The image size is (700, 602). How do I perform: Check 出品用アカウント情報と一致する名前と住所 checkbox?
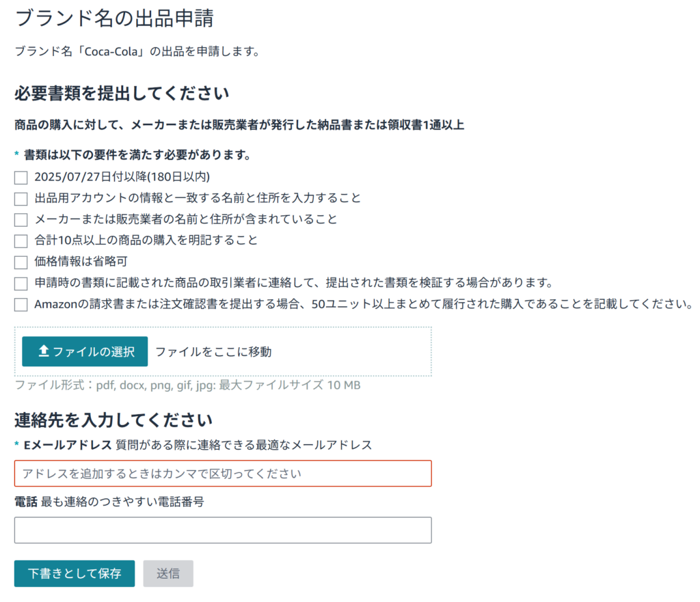(x=21, y=198)
